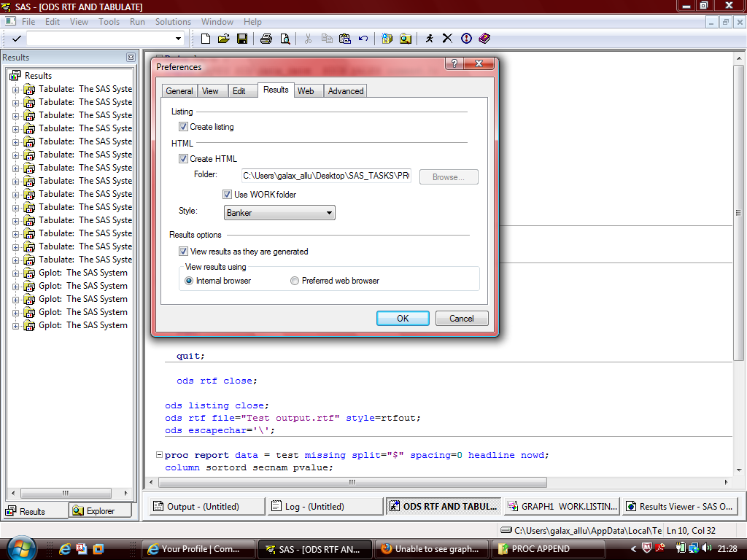Expand the first Tabulate results tree node
The width and height of the screenshot is (747, 560).
(15, 89)
